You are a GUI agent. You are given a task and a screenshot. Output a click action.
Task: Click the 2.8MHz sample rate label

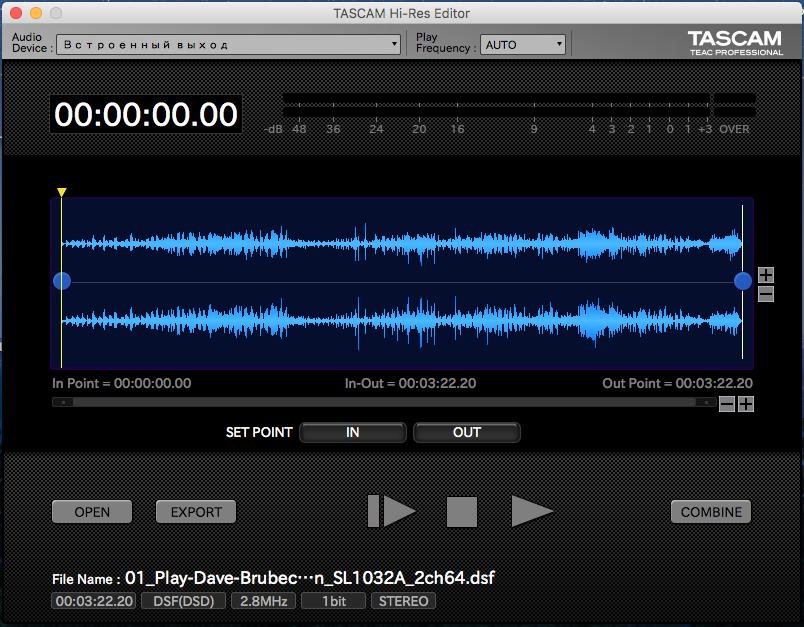pyautogui.click(x=264, y=601)
